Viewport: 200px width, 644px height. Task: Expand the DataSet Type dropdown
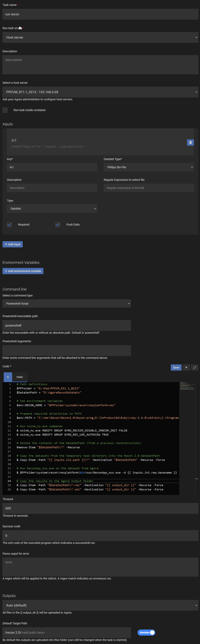[x=149, y=167]
